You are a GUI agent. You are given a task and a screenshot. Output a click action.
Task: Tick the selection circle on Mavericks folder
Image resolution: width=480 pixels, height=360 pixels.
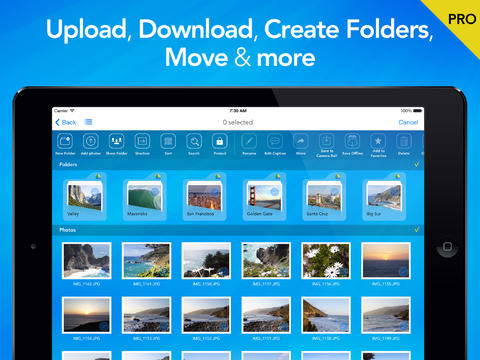(x=155, y=191)
